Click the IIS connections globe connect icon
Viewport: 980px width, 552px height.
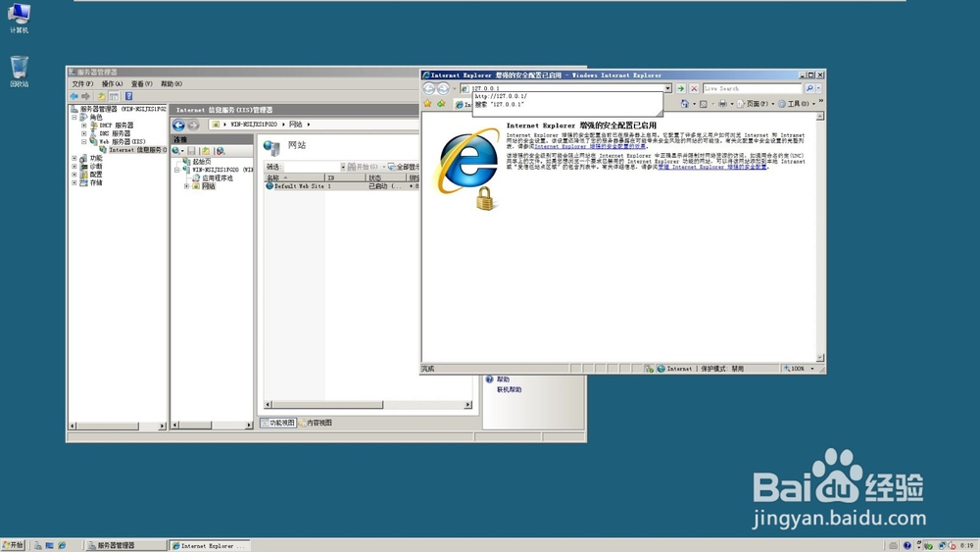[x=177, y=151]
